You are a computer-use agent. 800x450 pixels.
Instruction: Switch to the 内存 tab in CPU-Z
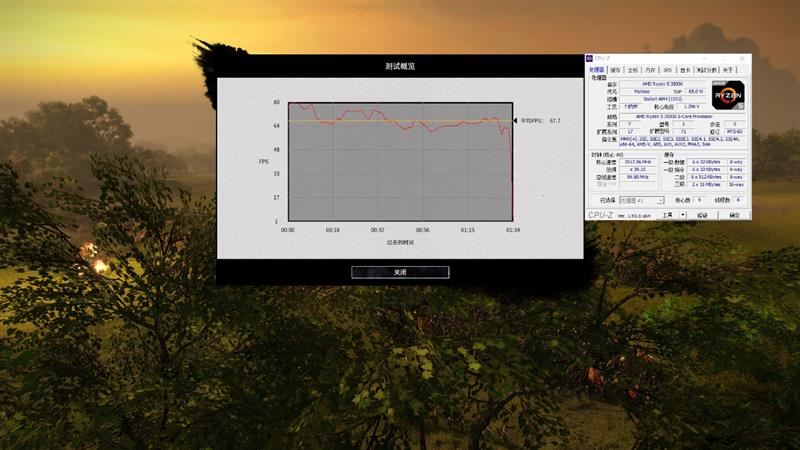coord(650,70)
